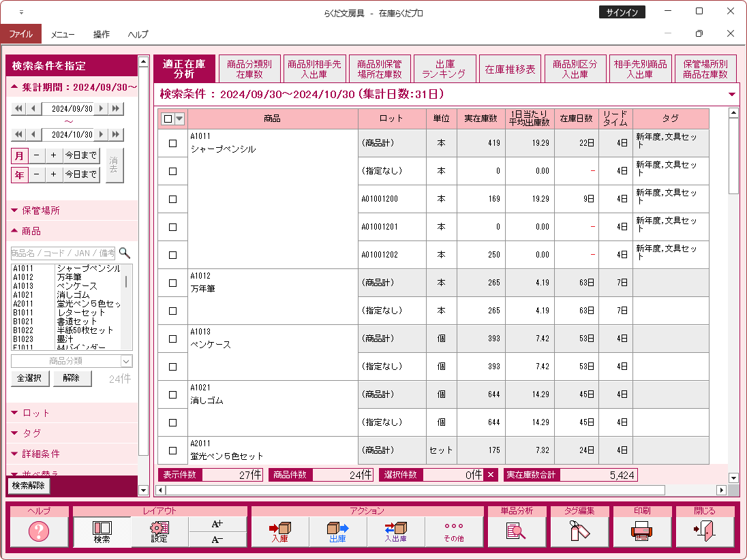This screenshot has width=747, height=560.
Task: Open the タグ編集 tag editing icon
Action: click(x=579, y=531)
